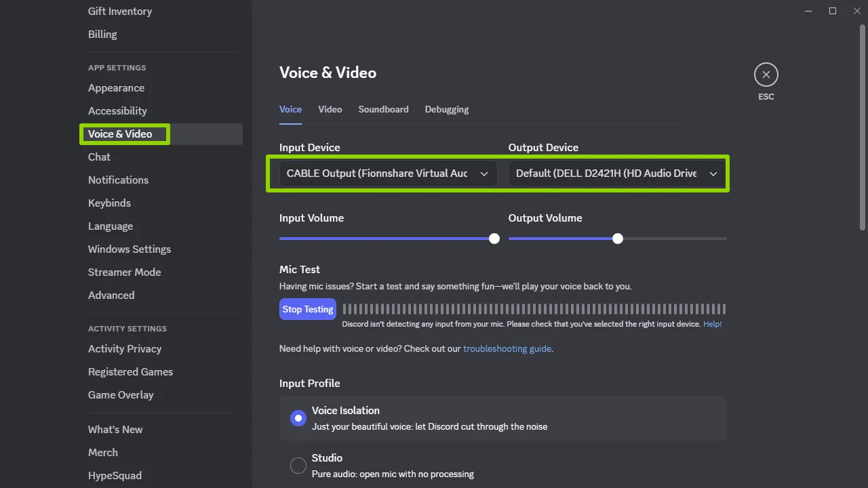This screenshot has height=488, width=868.
Task: Select the Studio input profile
Action: click(298, 466)
